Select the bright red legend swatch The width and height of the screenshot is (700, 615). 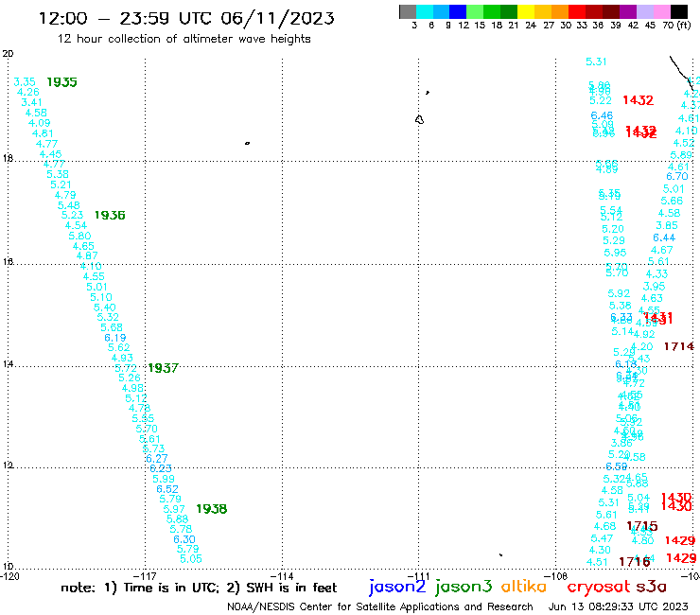point(576,11)
